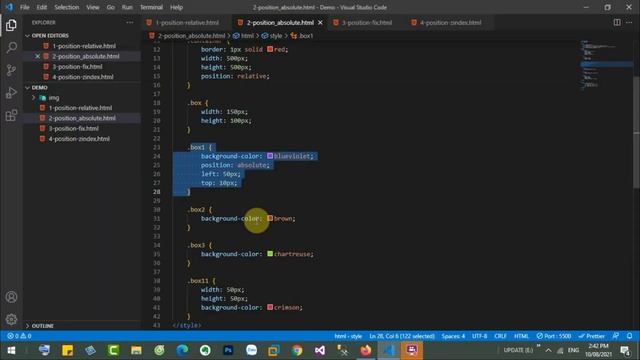Collapse the DEMO folder section
The image size is (640, 360).
(39, 87)
